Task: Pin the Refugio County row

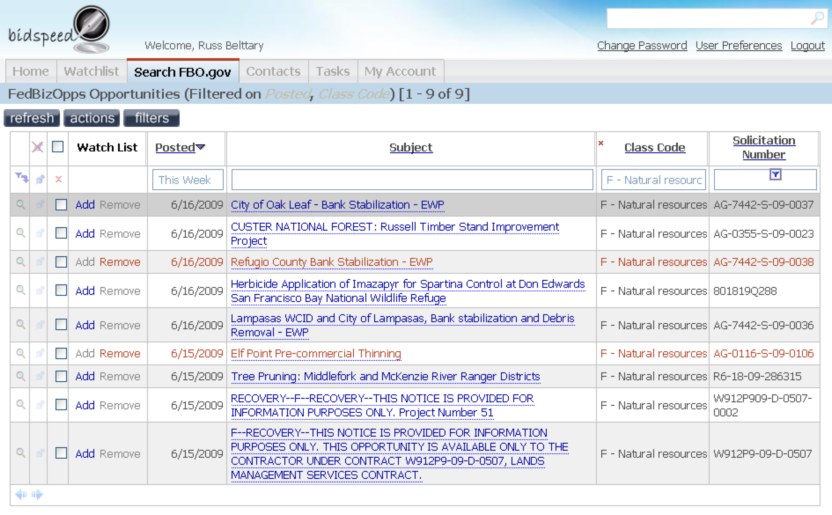Action: coord(40,262)
